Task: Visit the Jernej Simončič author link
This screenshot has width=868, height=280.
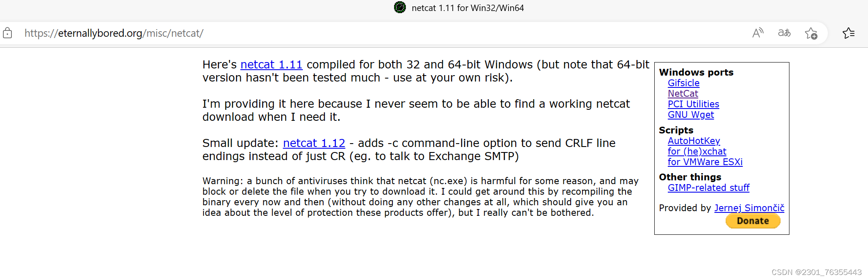Action: pyautogui.click(x=749, y=208)
